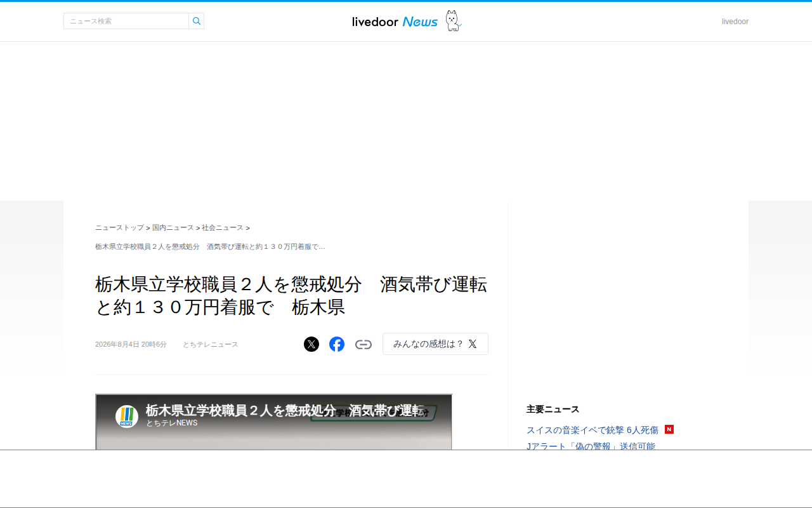Share article on Facebook icon
This screenshot has width=812, height=508.
coord(337,344)
